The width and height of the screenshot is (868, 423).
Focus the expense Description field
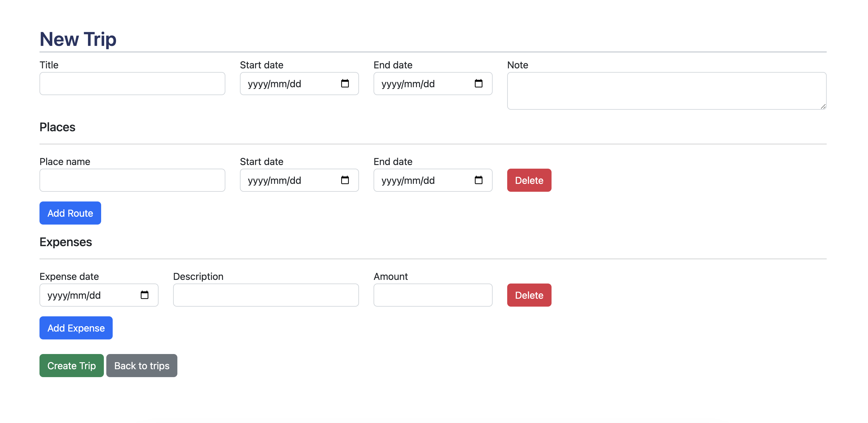265,295
